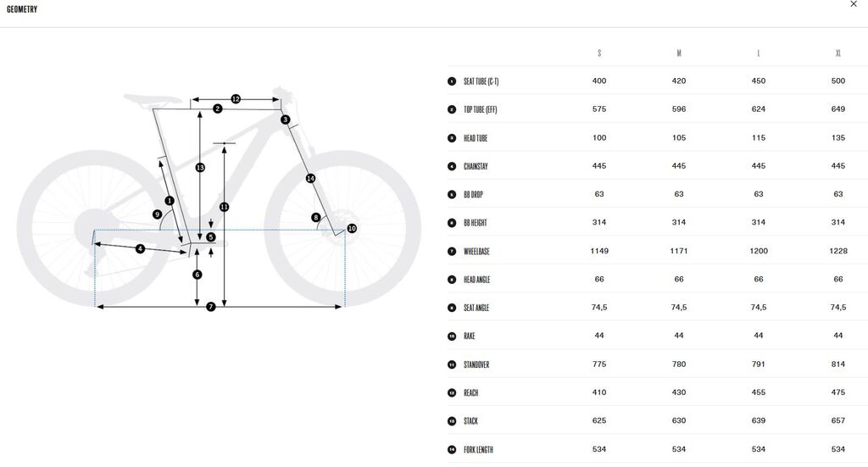
Task: Click marker 14 on the fork in diagram
Action: pyautogui.click(x=310, y=178)
